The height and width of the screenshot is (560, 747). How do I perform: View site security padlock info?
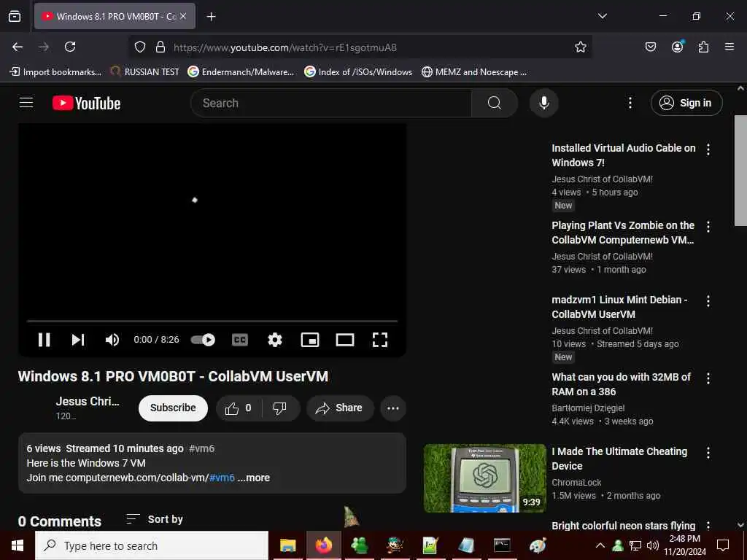pos(160,47)
